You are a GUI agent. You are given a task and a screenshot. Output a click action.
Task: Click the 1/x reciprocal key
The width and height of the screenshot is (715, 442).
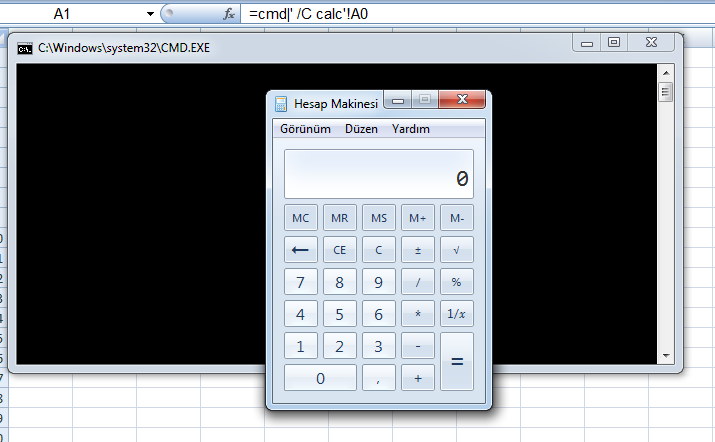(x=457, y=314)
